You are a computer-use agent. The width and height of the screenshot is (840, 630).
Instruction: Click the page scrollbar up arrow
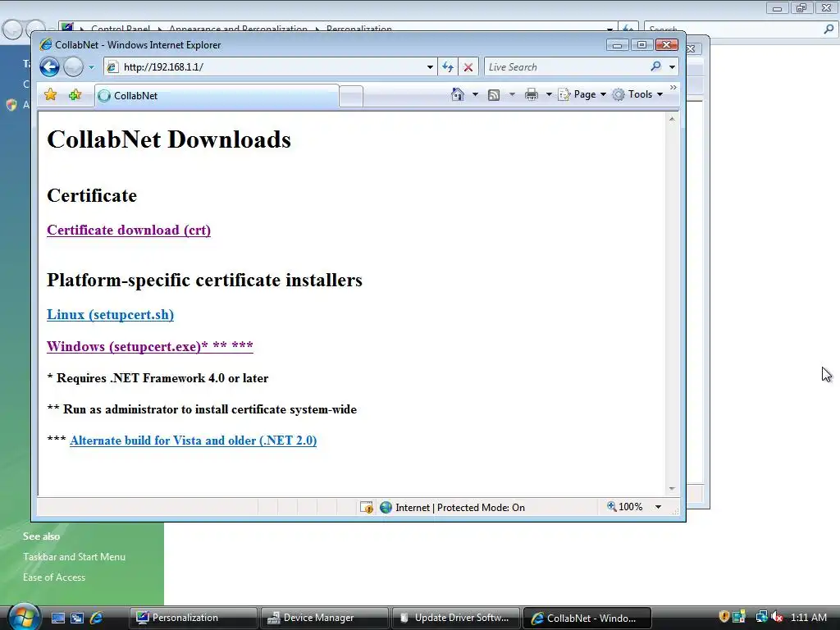point(672,119)
